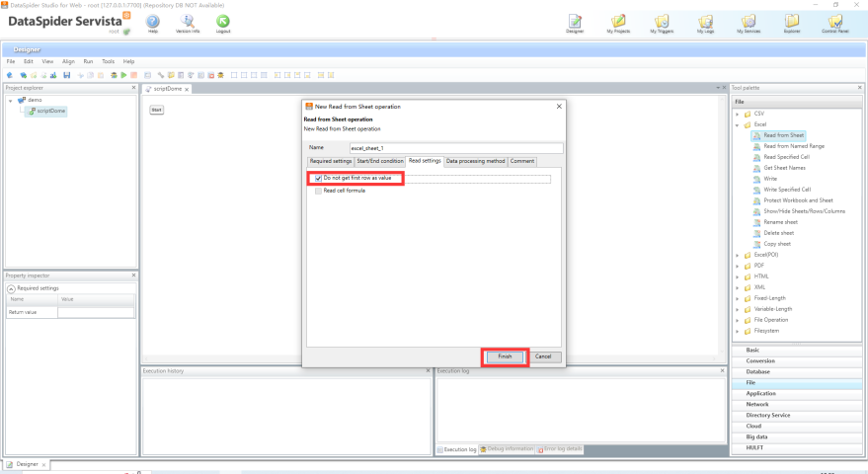This screenshot has width=868, height=474.
Task: Collapse the demo project tree node
Action: tap(11, 101)
